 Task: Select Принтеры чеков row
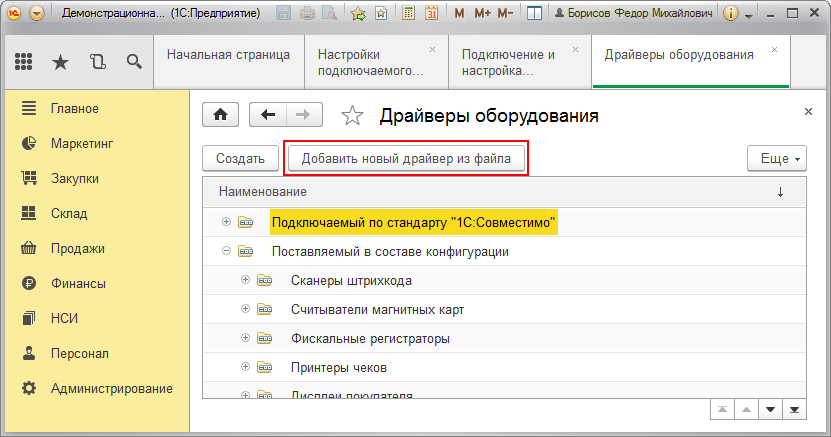click(504, 368)
